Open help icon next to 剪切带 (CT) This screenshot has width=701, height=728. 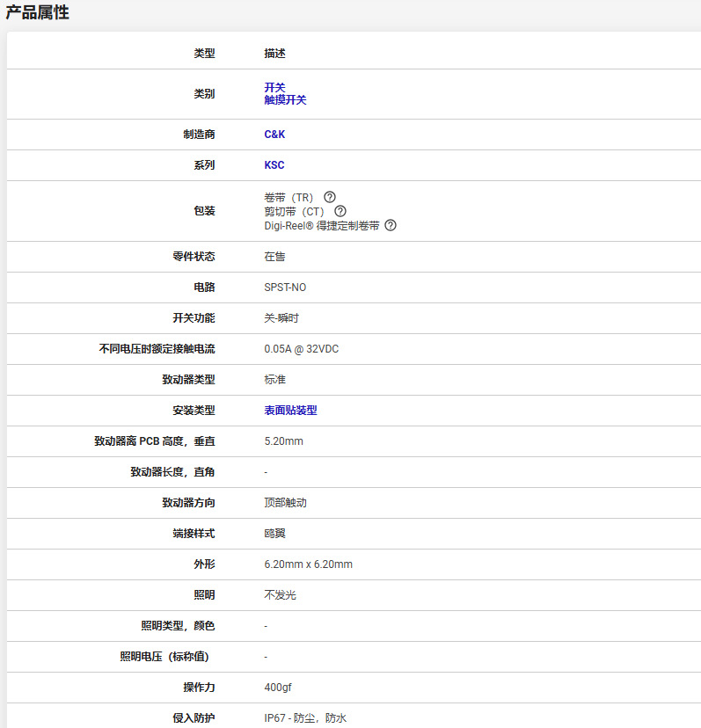pos(340,211)
